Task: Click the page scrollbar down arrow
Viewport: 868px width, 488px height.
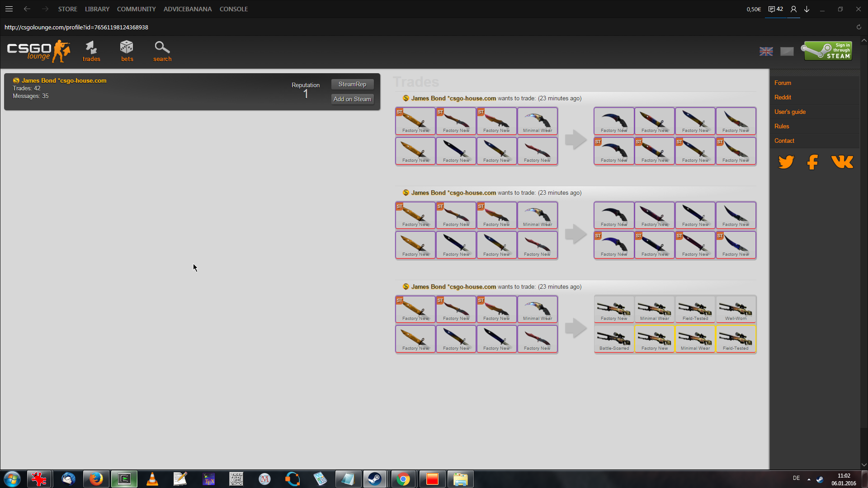Action: (864, 465)
